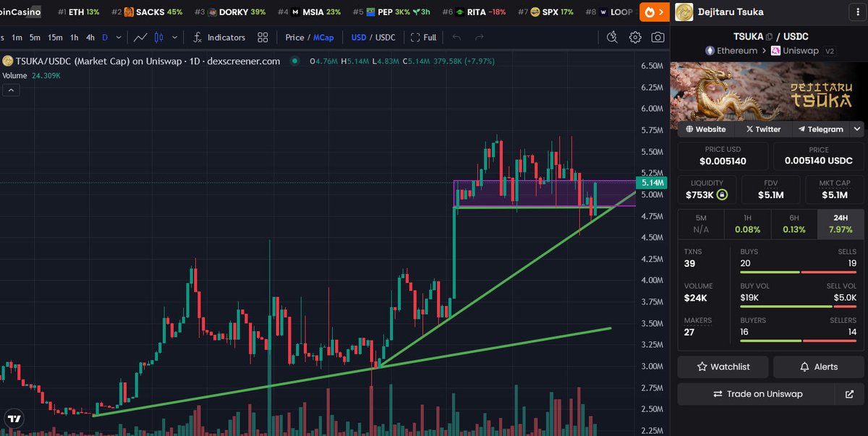Screen dimensions: 868x436
Task: Set price Alerts
Action: point(819,367)
